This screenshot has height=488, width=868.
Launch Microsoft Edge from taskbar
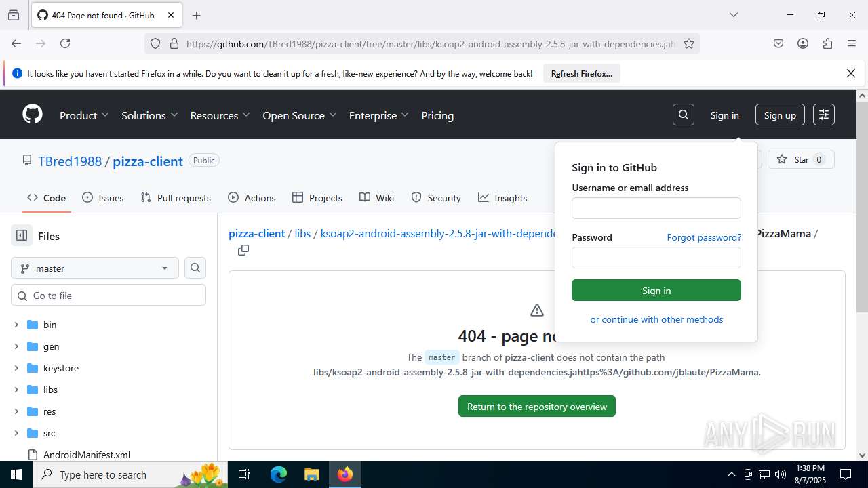tap(279, 474)
